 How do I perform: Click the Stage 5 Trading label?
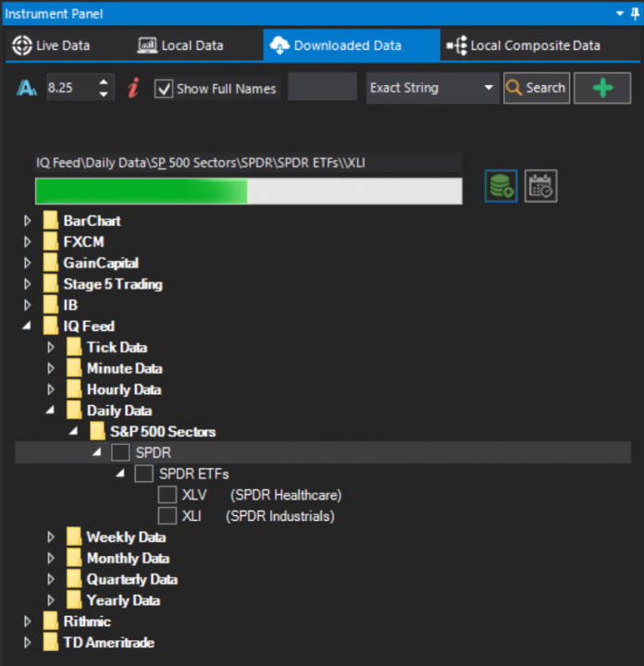[113, 284]
